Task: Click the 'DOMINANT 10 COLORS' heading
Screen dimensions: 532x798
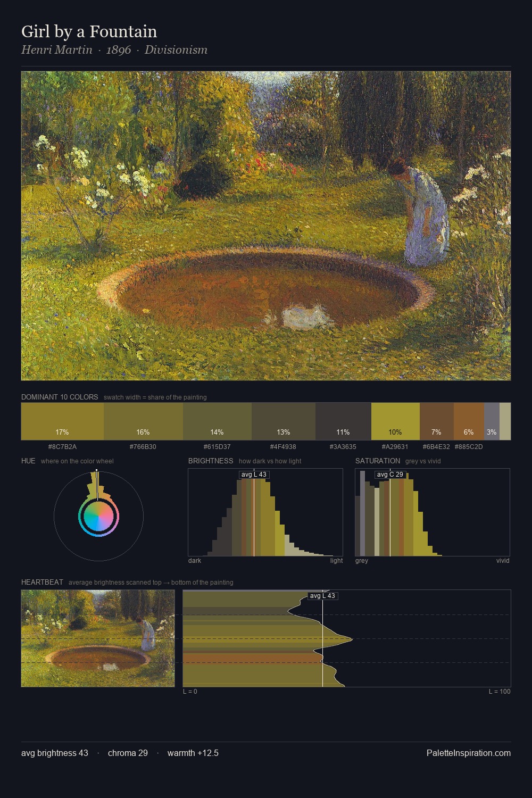Action: 60,397
